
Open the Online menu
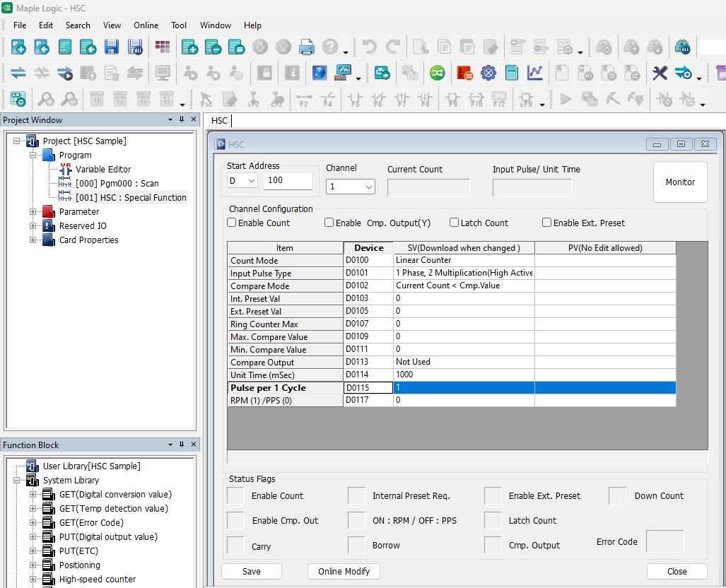146,25
